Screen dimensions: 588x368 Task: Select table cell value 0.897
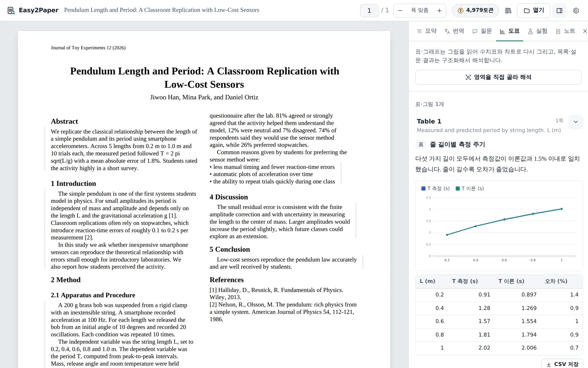point(529,295)
